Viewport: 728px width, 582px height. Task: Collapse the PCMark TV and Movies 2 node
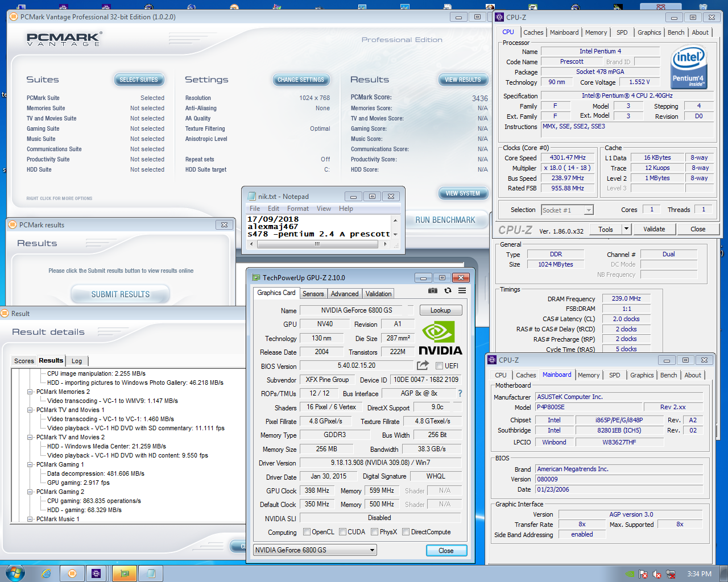(30, 437)
